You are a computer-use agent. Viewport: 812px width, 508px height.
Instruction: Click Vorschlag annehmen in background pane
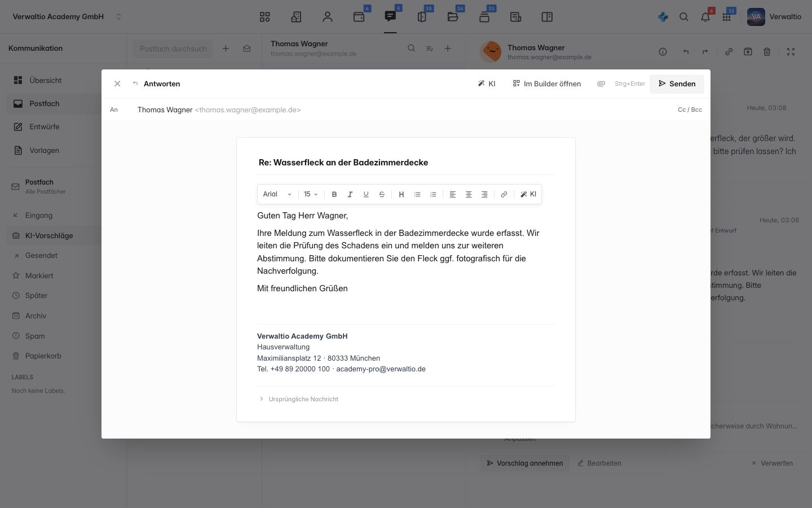tap(525, 463)
